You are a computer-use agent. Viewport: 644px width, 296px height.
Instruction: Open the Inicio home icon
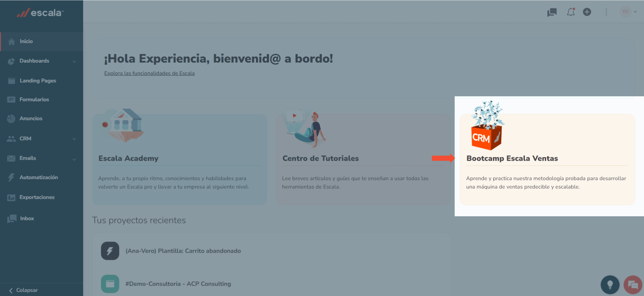[x=11, y=41]
